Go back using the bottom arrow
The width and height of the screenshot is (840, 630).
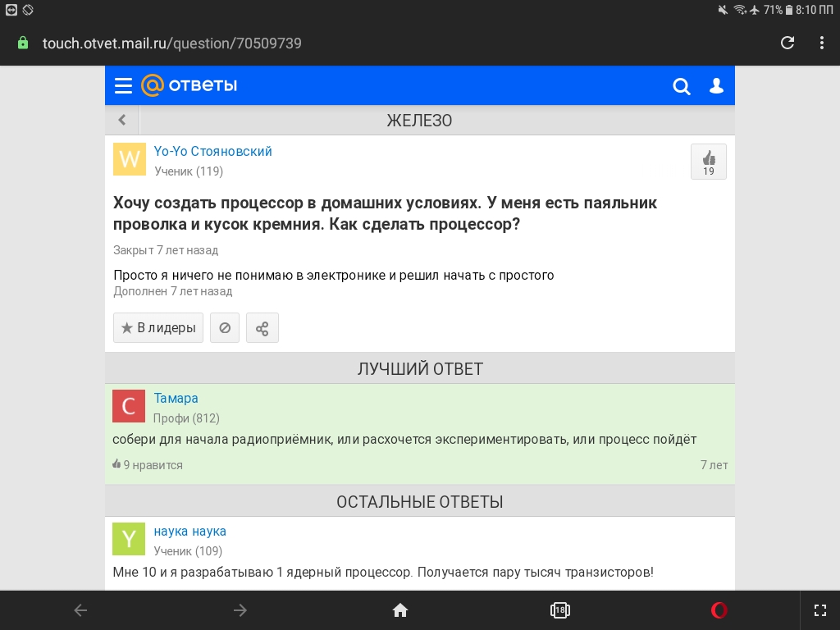80,609
